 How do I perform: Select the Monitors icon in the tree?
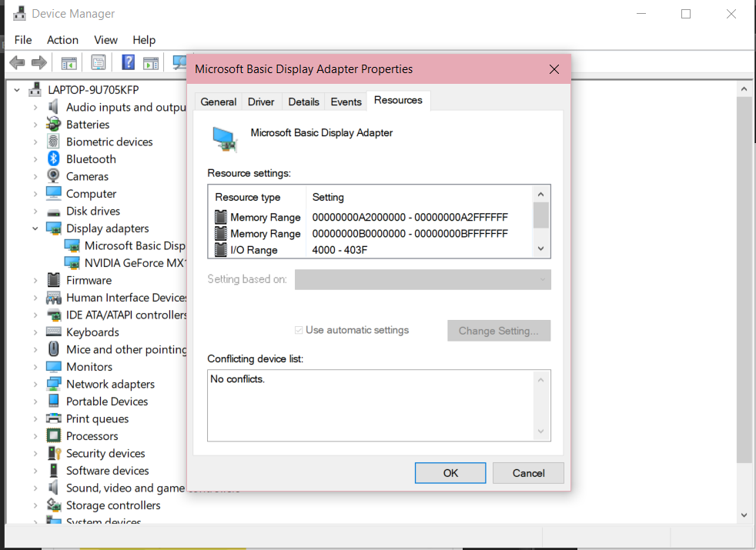coord(54,366)
